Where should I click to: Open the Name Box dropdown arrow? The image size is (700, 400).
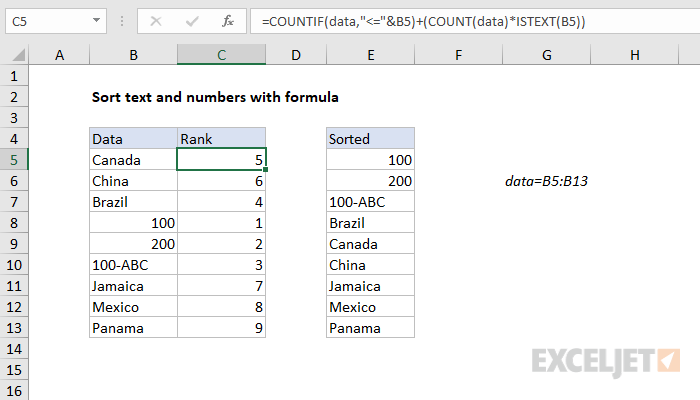click(96, 21)
